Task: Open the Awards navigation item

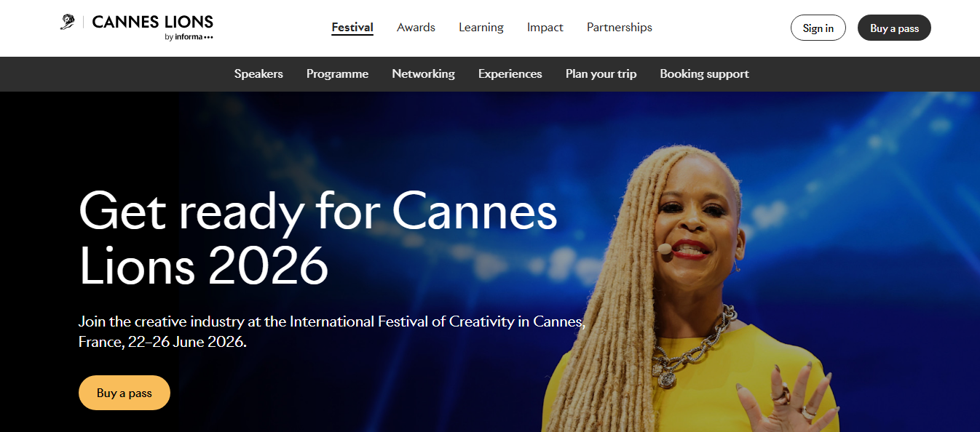Action: pyautogui.click(x=416, y=27)
